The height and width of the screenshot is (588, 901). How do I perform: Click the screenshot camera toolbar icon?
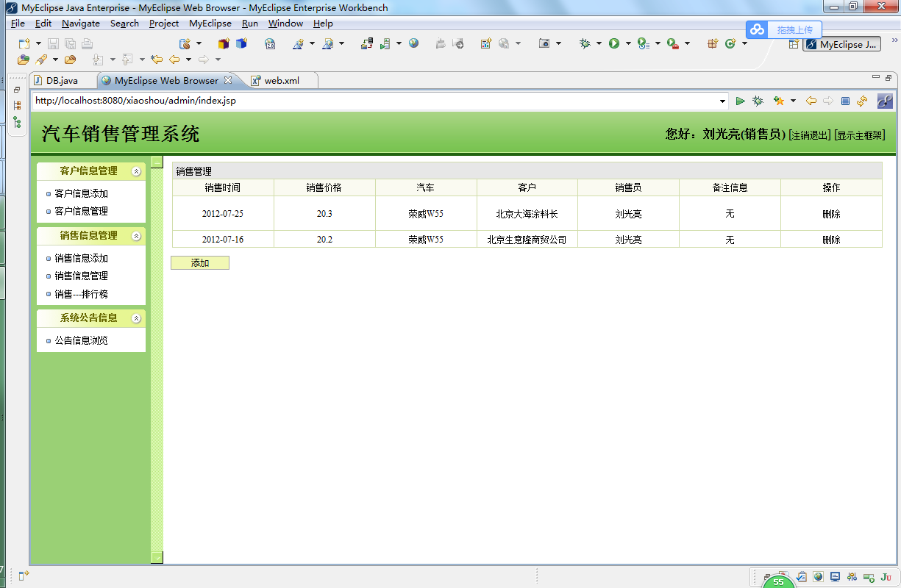tap(544, 44)
